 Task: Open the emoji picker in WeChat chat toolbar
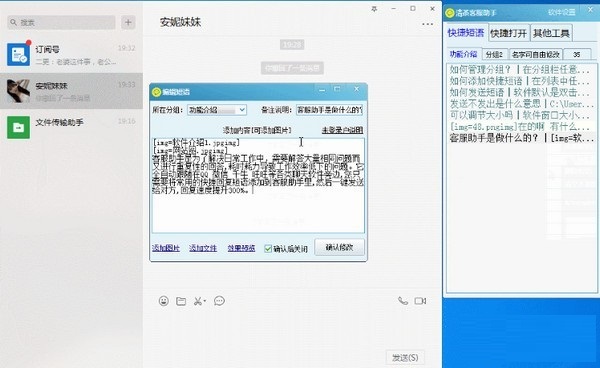[x=163, y=301]
